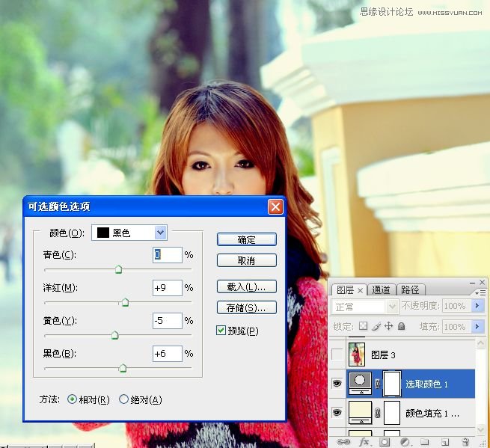Add a layer mask via bottom icon
490x448 pixels.
click(x=385, y=442)
